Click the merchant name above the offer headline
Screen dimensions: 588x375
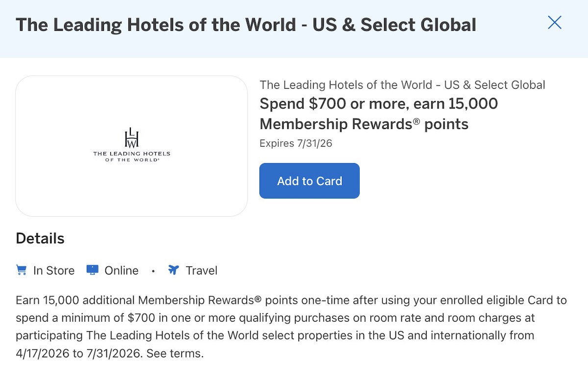[402, 85]
